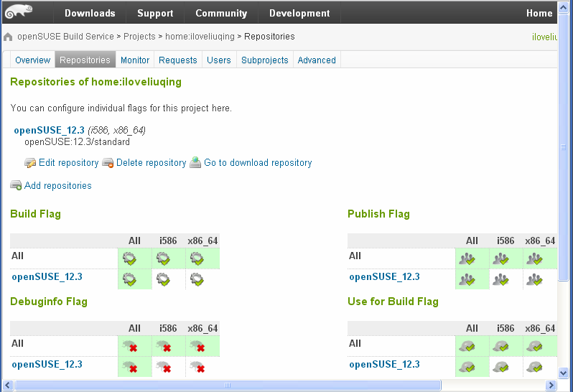The height and width of the screenshot is (392, 573).
Task: Toggle Use for Build openSUSE_12.3 All column
Action: 467,367
